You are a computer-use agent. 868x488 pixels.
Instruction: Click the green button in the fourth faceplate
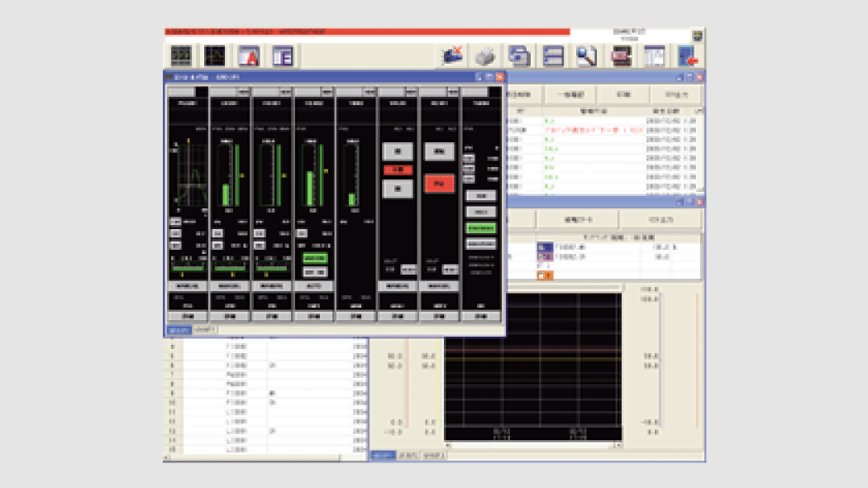coord(314,258)
